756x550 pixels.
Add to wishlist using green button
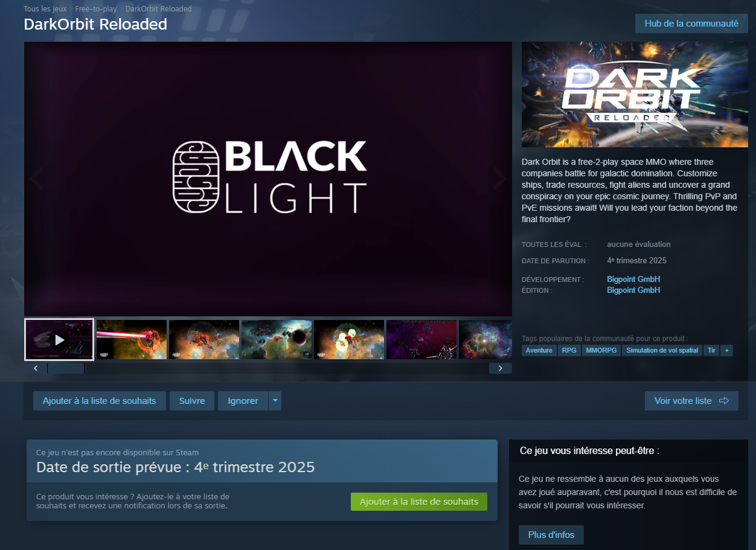tap(419, 502)
